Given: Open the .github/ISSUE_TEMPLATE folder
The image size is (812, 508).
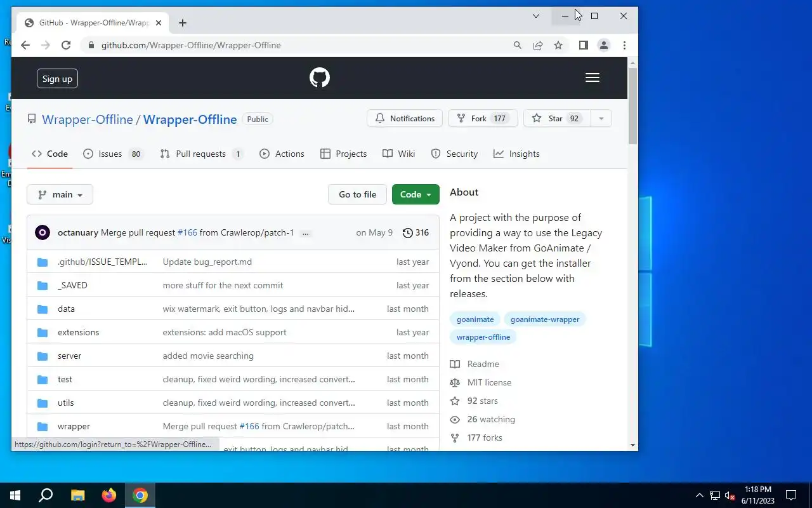Looking at the screenshot, I should click(x=103, y=262).
